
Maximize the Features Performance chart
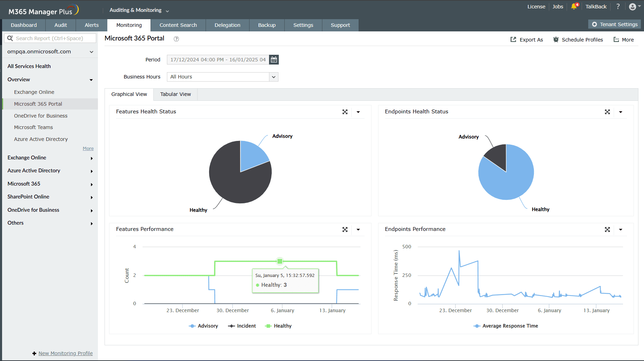[x=345, y=230]
